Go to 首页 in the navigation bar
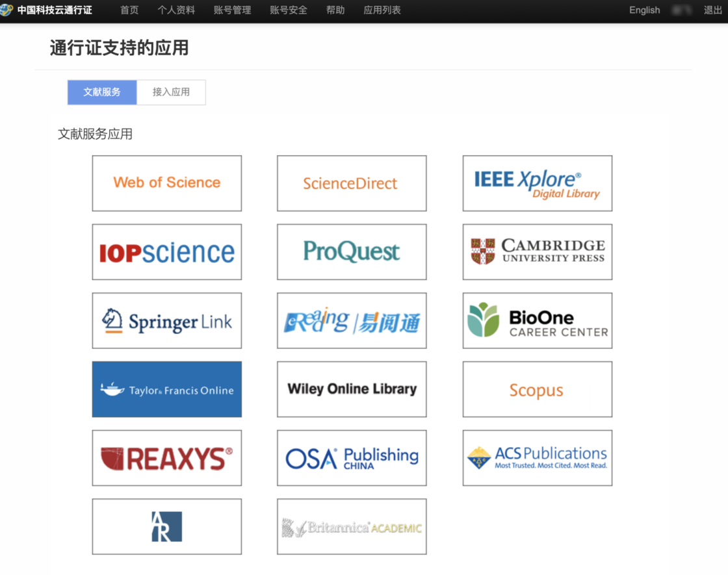Viewport: 728px width, 575px height. 129,10
